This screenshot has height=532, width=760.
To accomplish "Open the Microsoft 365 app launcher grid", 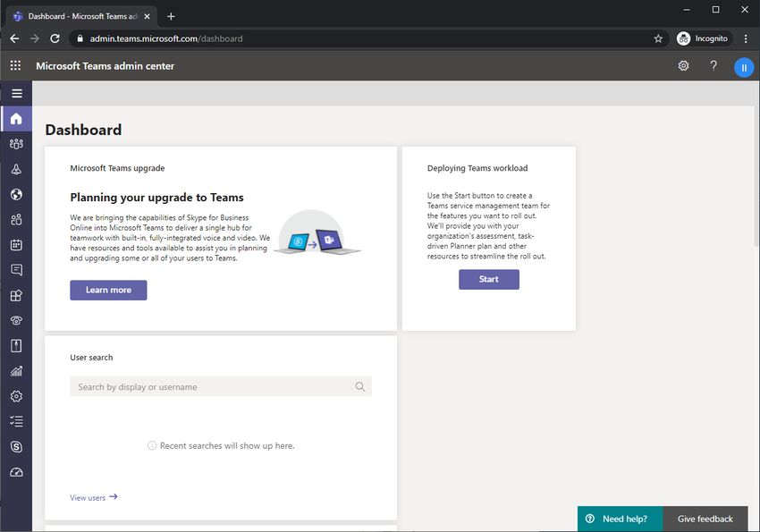I will 15,65.
